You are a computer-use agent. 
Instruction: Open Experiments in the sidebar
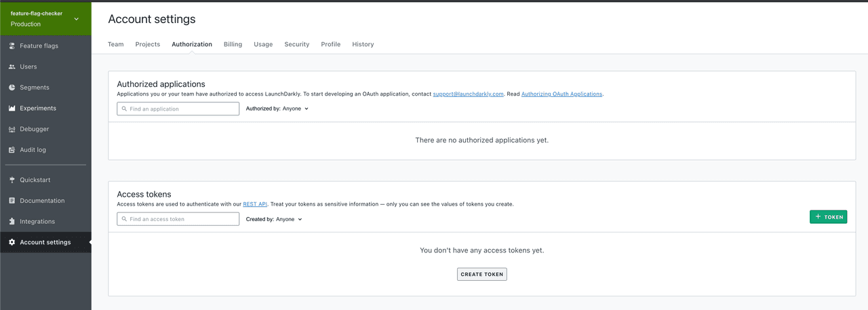(45, 109)
